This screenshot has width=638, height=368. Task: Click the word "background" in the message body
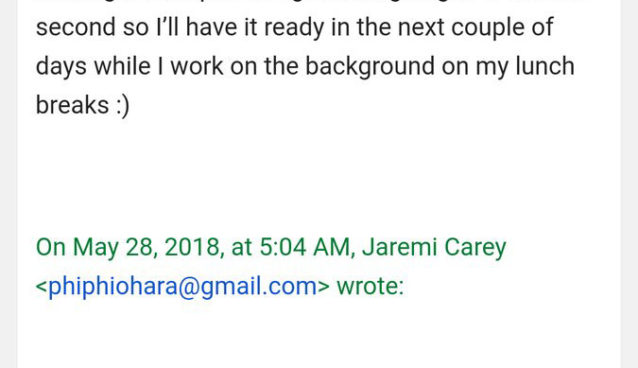[370, 66]
